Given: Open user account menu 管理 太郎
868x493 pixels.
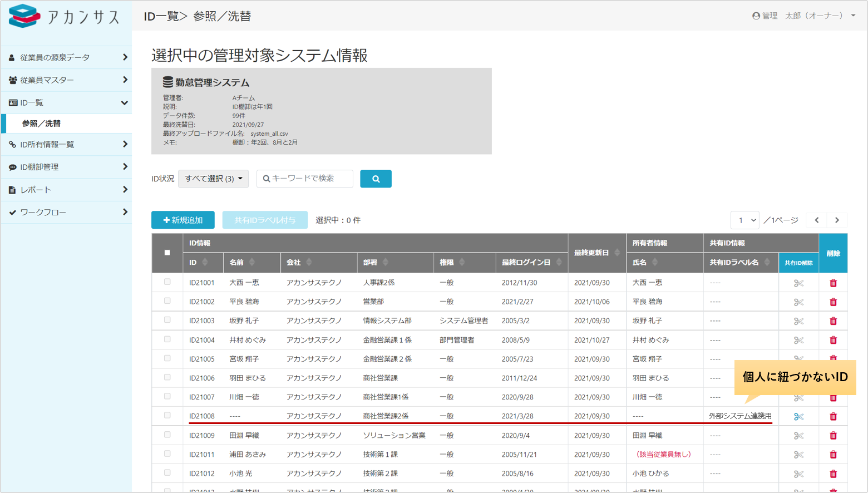Looking at the screenshot, I should click(803, 16).
